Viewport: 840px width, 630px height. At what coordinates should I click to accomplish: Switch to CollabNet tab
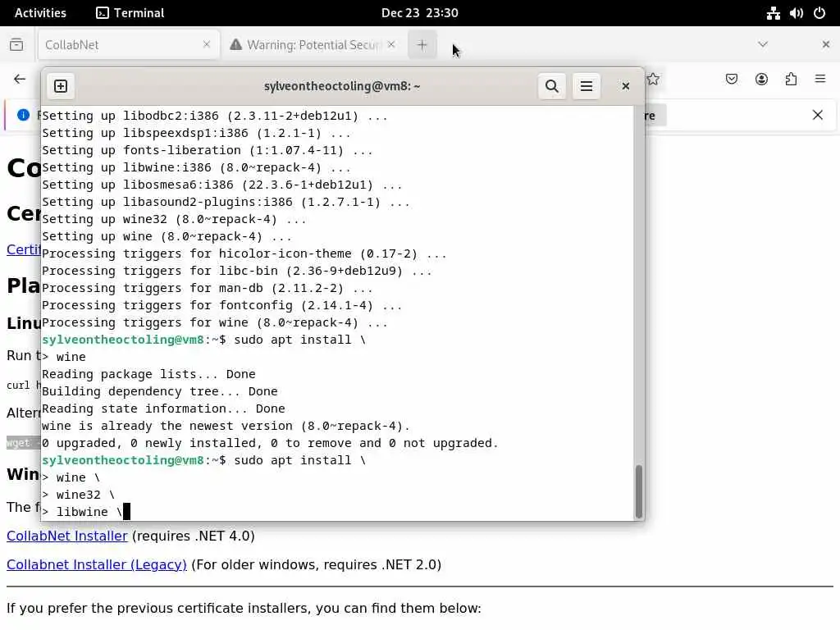tap(129, 44)
